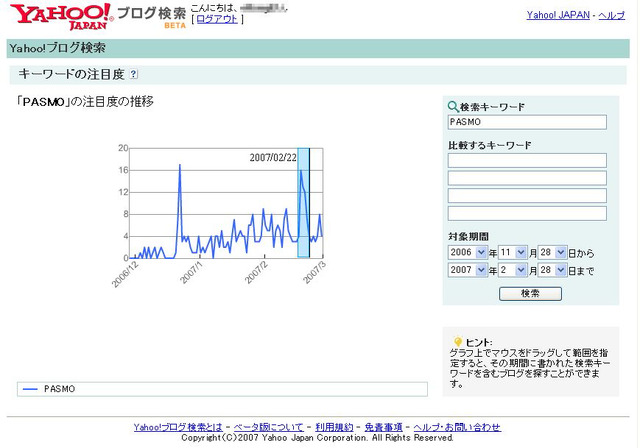Open the start day dropdown before 日から
Image resolution: width=640 pixels, height=448 pixels.
click(552, 253)
